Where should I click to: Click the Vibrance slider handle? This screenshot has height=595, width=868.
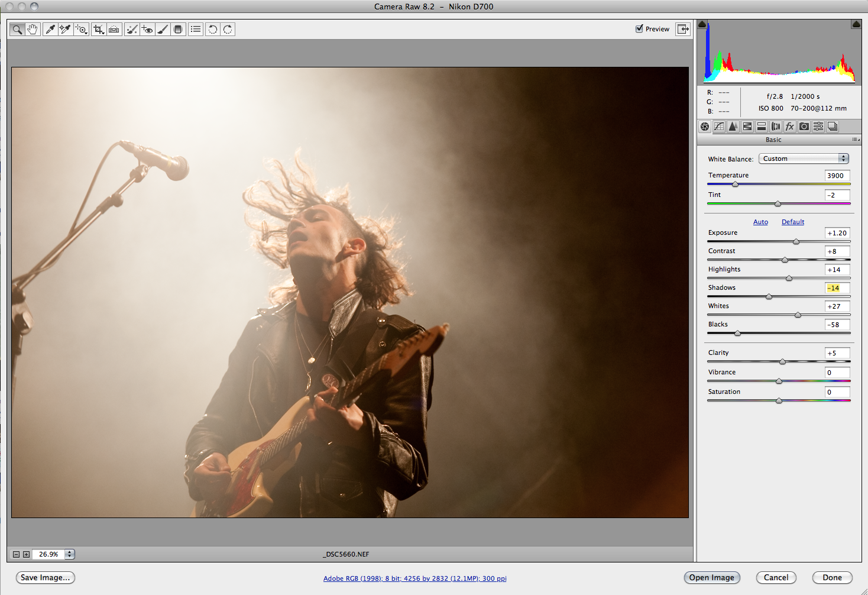[x=779, y=381]
